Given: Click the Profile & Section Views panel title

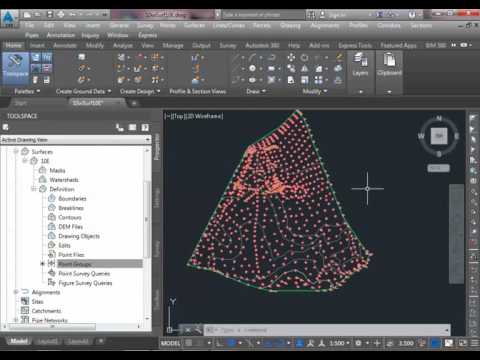Looking at the screenshot, I should (198, 91).
